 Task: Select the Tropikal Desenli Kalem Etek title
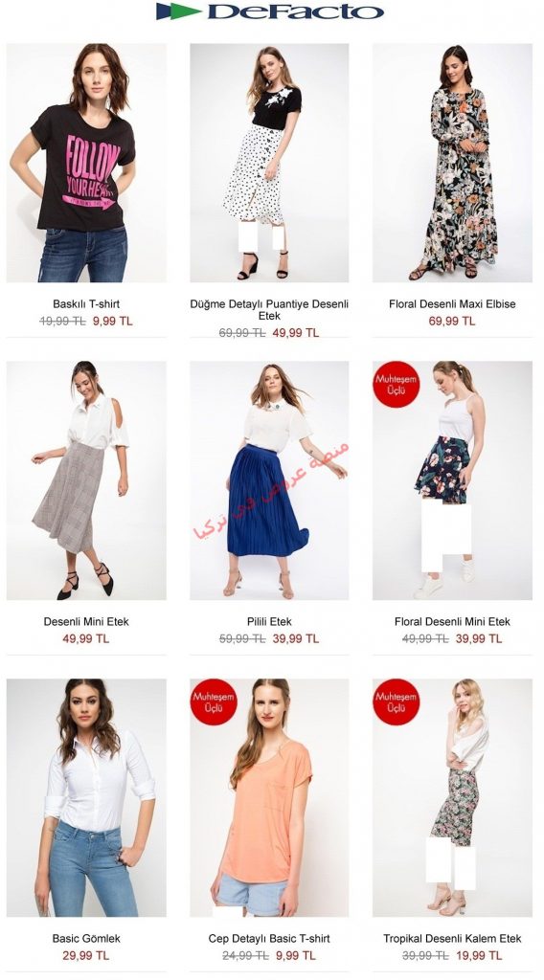tap(452, 939)
